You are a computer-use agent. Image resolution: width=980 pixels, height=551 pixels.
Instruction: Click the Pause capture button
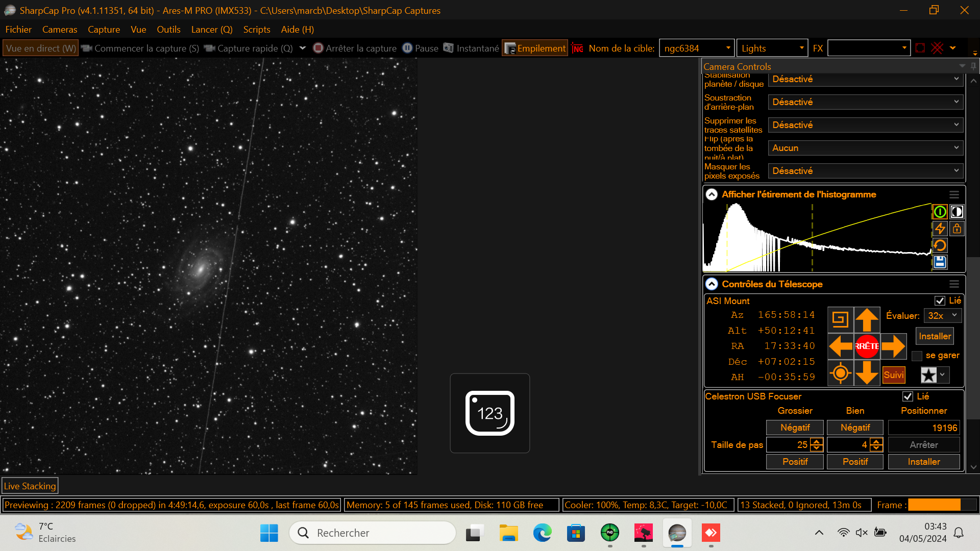tap(421, 48)
